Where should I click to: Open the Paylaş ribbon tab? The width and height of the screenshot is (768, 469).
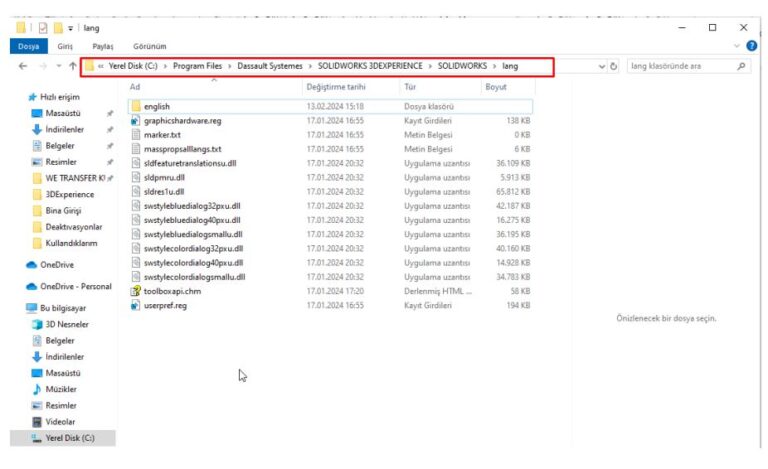(x=103, y=46)
